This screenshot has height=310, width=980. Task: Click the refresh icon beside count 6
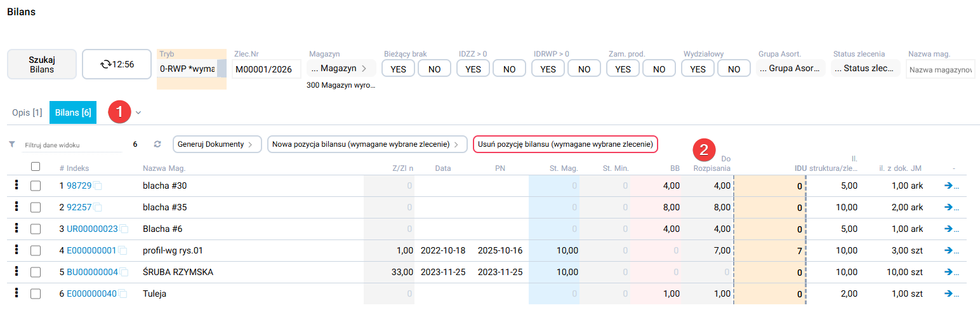[x=157, y=144]
